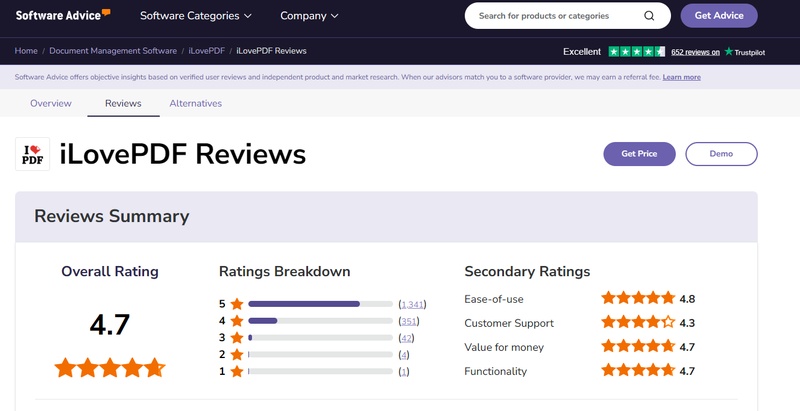The image size is (800, 411).
Task: Click the 2-star rating progress bar
Action: pos(320,355)
